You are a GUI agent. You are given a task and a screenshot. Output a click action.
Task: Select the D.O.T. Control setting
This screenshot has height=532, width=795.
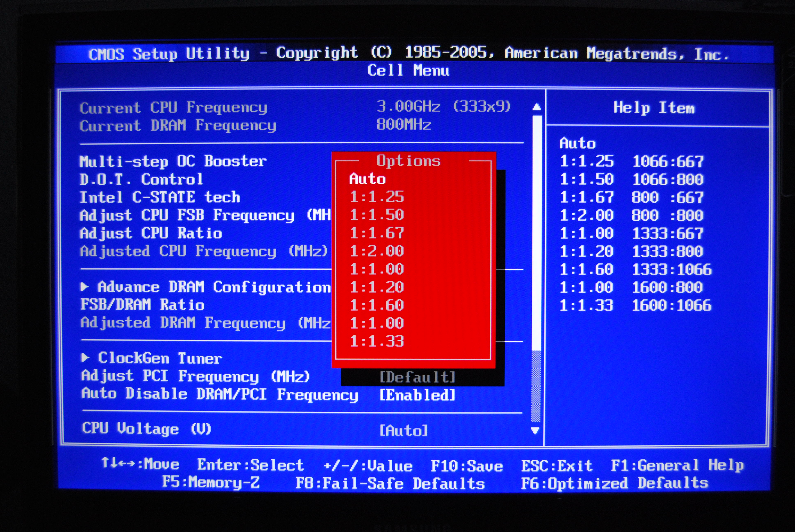click(x=141, y=179)
